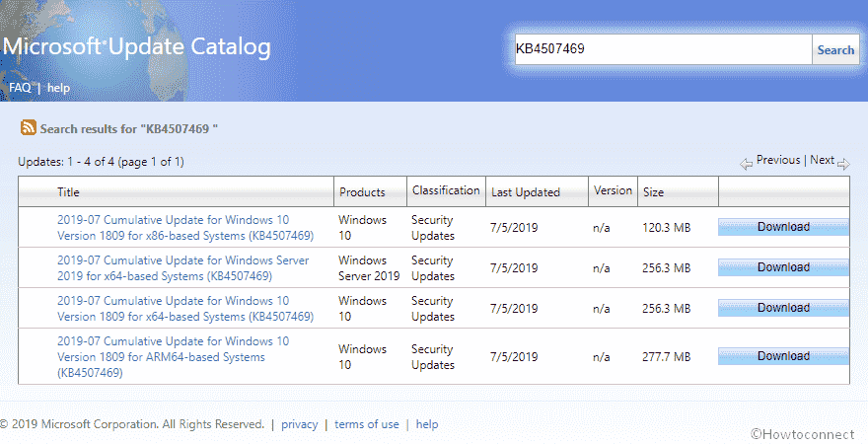Sort by Last Updated column header
This screenshot has height=444, width=868.
tap(526, 192)
